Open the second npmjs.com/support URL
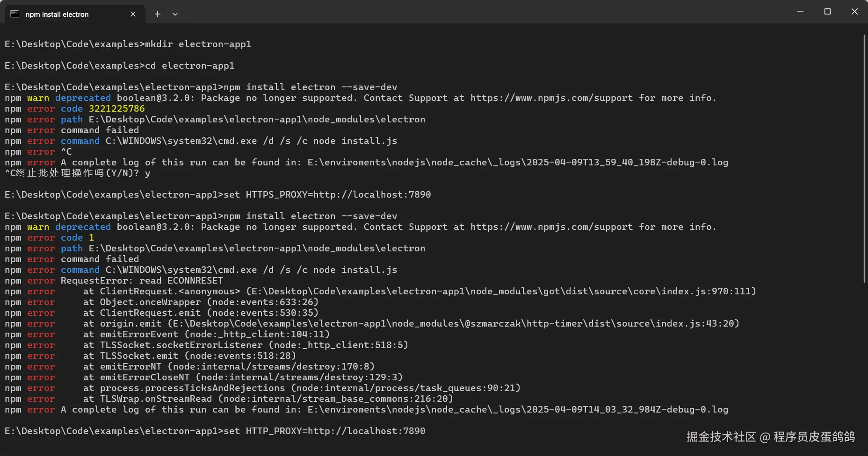This screenshot has width=868, height=456. (x=551, y=227)
